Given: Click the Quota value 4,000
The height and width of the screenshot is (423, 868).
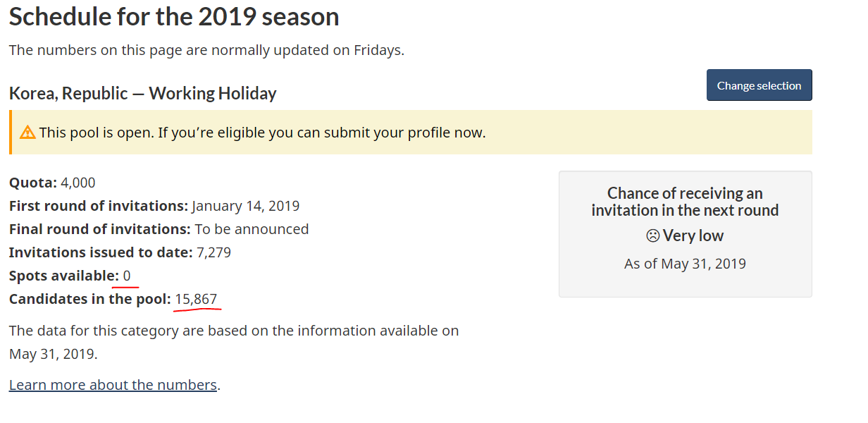Looking at the screenshot, I should (77, 183).
